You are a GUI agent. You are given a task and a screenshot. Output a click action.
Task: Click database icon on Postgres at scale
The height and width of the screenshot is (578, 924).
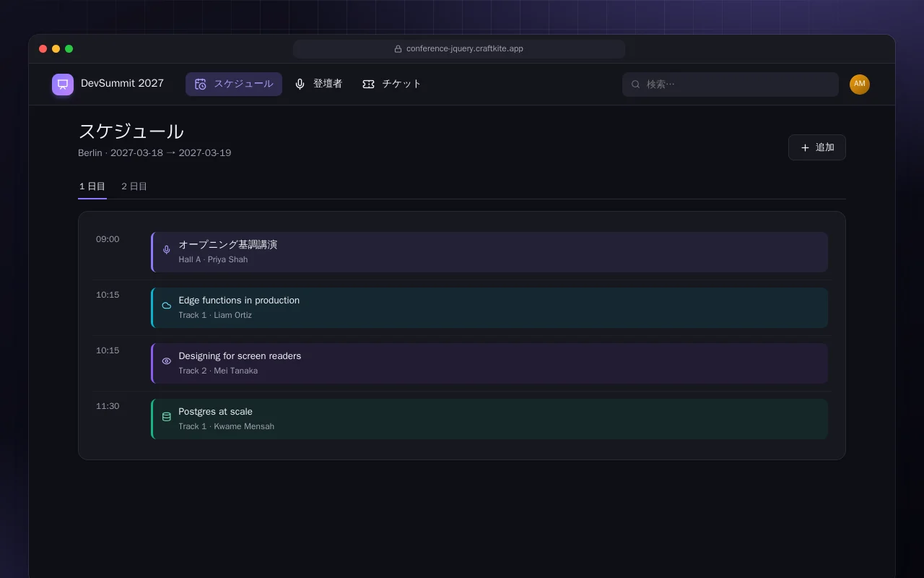coord(167,416)
